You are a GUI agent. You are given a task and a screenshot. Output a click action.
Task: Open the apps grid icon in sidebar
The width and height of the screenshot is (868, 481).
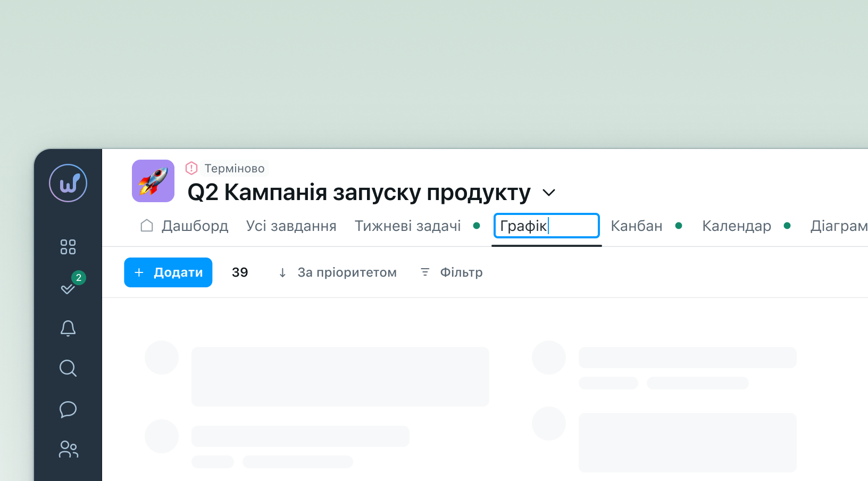(68, 247)
